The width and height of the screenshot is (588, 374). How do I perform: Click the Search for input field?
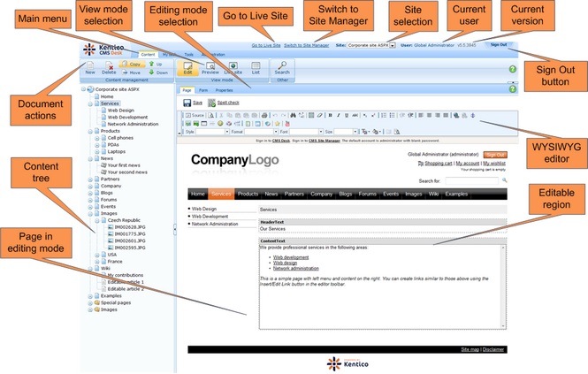478,180
